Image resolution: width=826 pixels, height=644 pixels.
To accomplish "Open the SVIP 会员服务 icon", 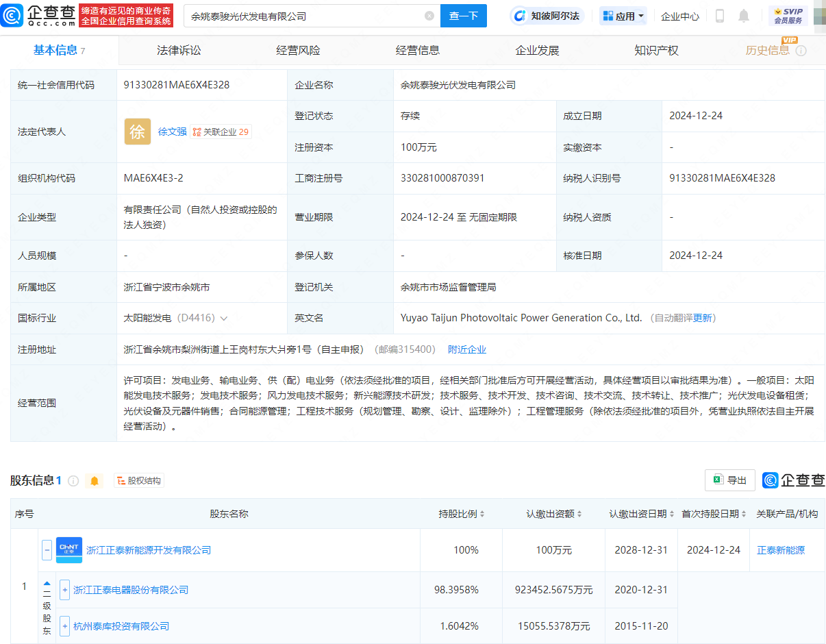I will [788, 15].
